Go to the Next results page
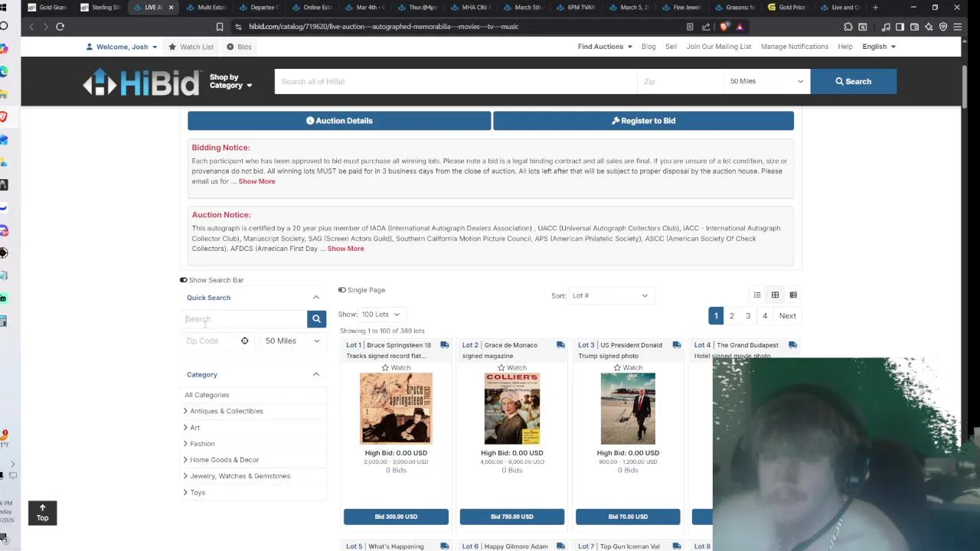The height and width of the screenshot is (551, 980). pos(787,315)
